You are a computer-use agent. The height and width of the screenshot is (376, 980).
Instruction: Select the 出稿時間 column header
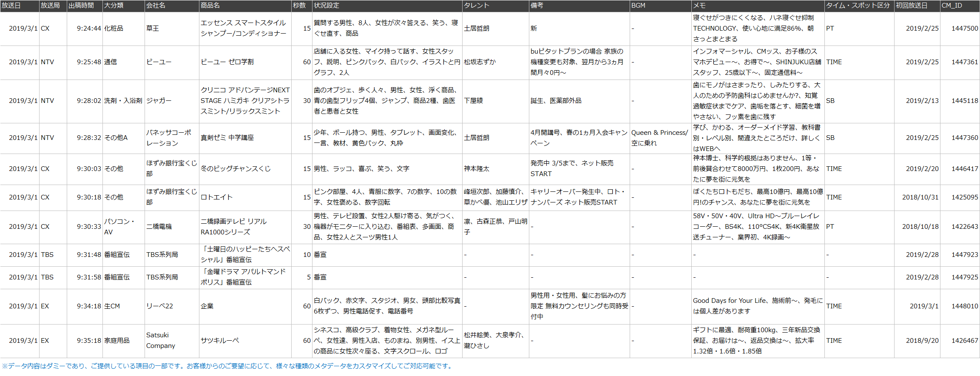81,6
